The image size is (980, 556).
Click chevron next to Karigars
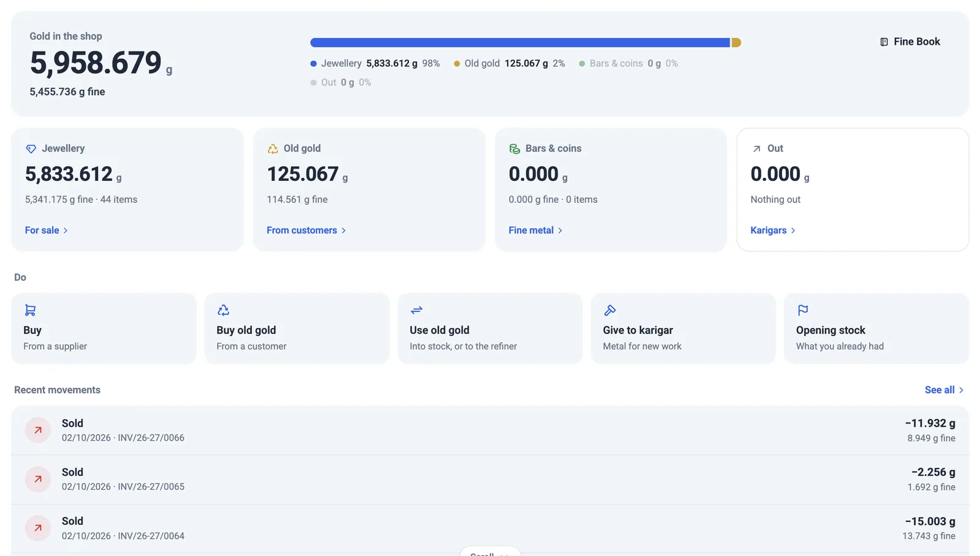pyautogui.click(x=793, y=230)
